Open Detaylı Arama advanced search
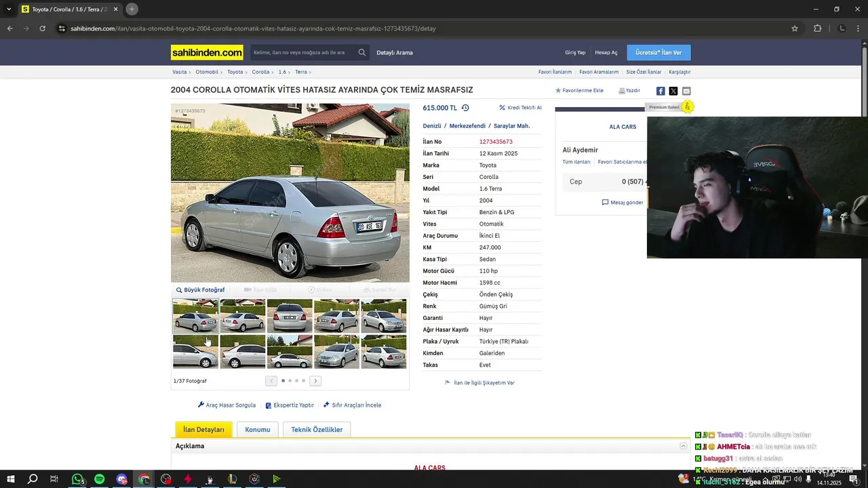Screen dimensions: 868x488 pyautogui.click(x=395, y=52)
